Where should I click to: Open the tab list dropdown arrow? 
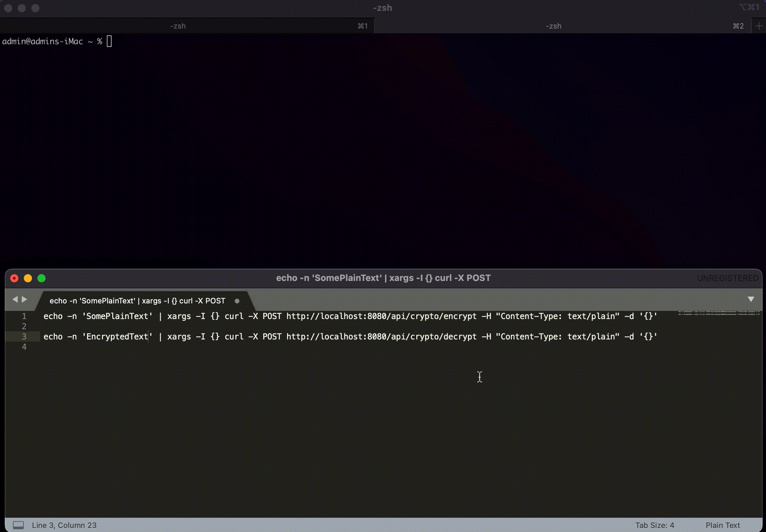click(x=751, y=299)
